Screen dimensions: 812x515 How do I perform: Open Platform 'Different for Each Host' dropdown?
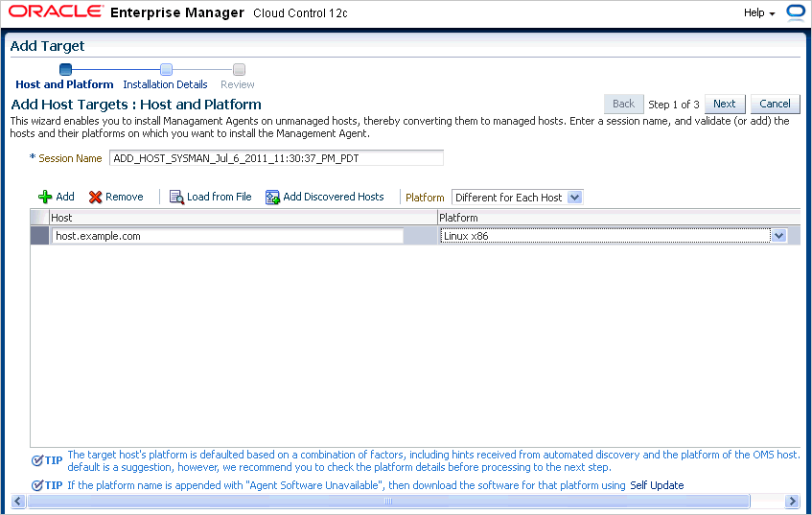click(x=518, y=198)
